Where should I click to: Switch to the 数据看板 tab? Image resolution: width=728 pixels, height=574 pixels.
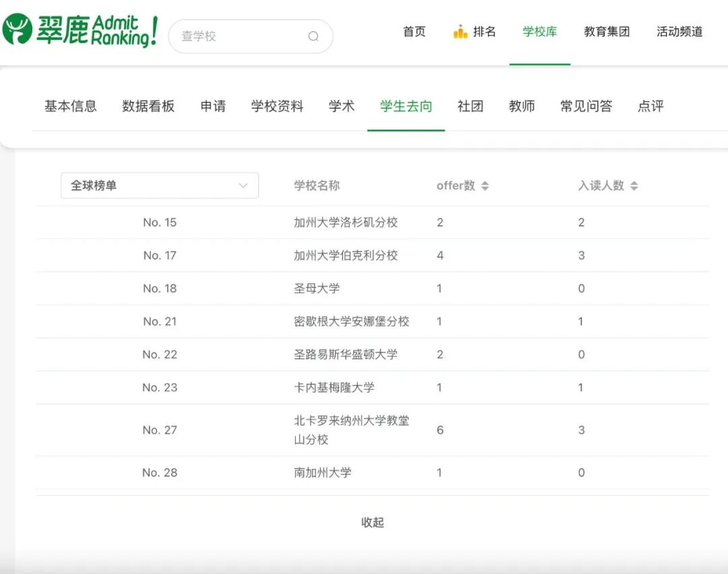[148, 106]
